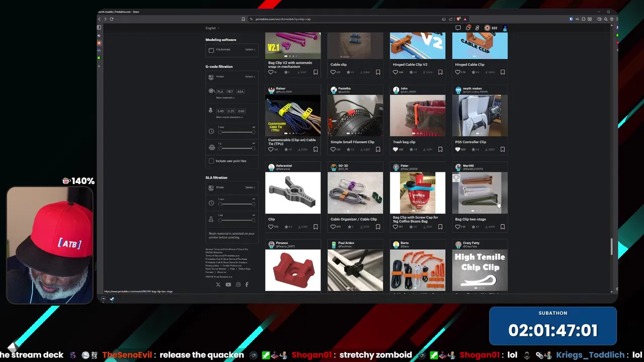The image size is (644, 362).
Task: Open the Printables messages chat icon
Action: pos(458,28)
